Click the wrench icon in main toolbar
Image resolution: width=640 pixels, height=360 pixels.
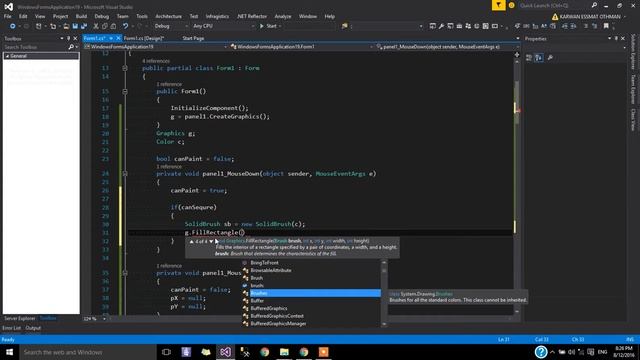[441, 26]
